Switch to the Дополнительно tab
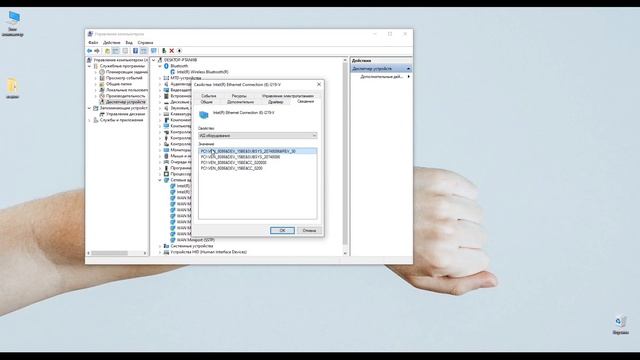The width and height of the screenshot is (640, 360). [x=240, y=102]
